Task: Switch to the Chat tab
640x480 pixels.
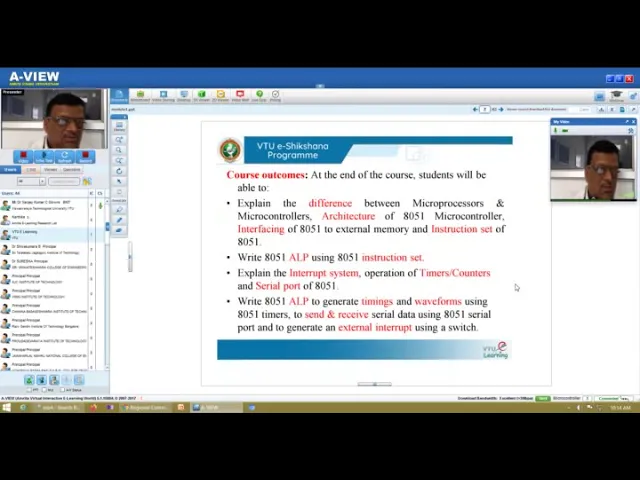Action: pos(31,169)
